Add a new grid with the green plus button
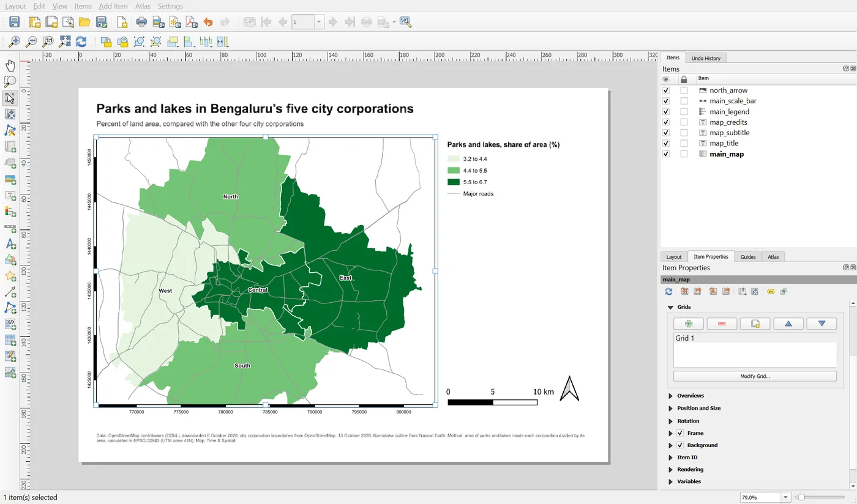Image resolution: width=857 pixels, height=504 pixels. click(x=688, y=324)
